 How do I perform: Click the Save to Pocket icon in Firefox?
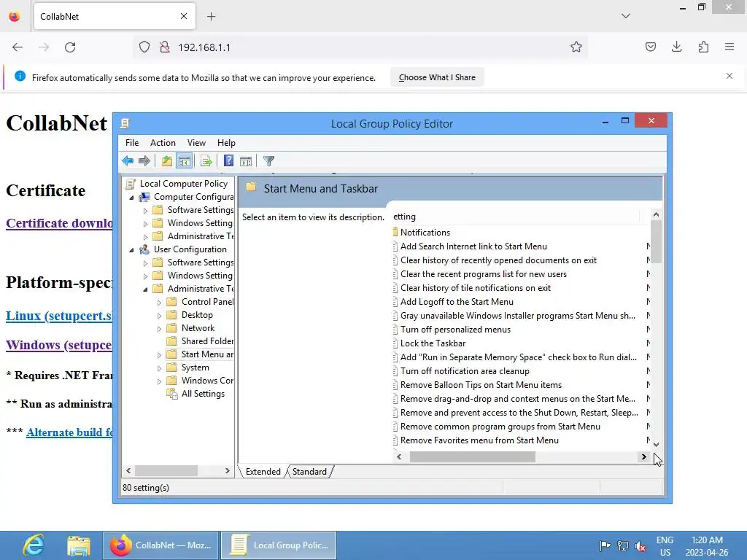point(650,47)
